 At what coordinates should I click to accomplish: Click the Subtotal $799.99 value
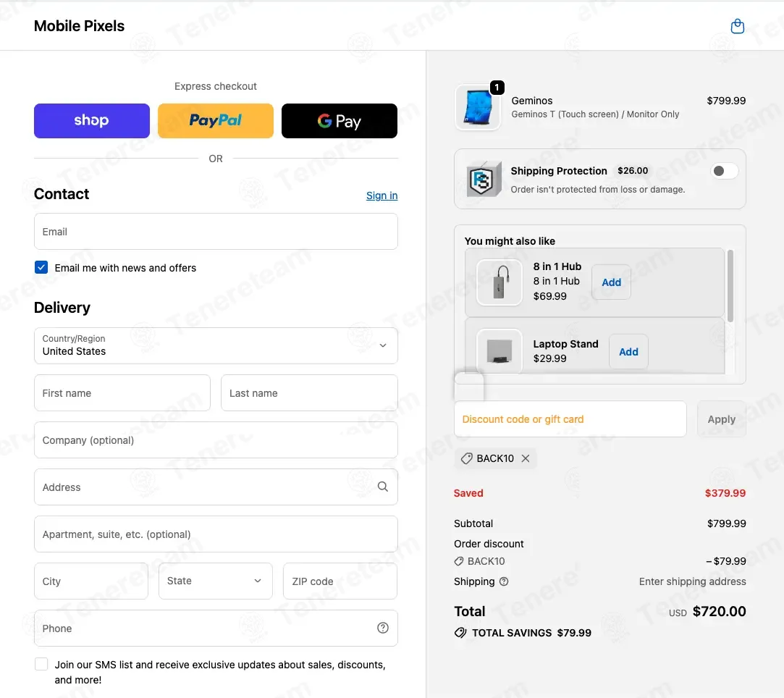(727, 523)
